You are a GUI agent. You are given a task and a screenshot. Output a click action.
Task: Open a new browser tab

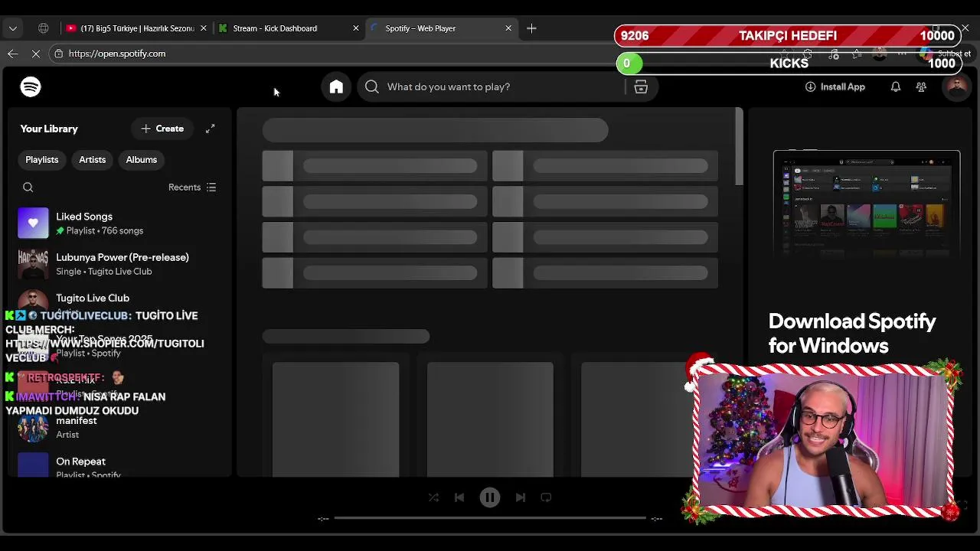tap(531, 28)
